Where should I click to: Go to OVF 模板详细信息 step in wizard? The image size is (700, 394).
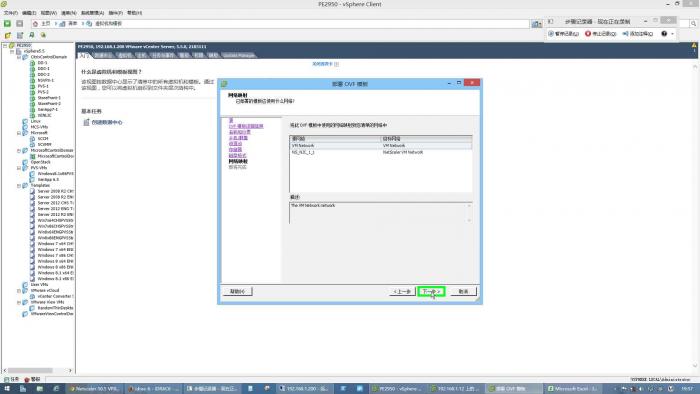(246, 126)
